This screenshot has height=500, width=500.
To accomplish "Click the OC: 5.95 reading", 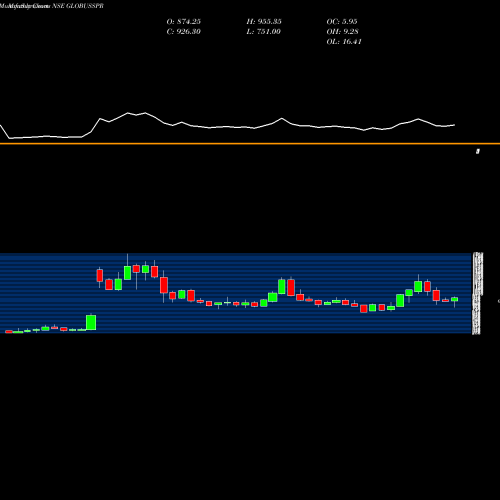I will coord(342,22).
